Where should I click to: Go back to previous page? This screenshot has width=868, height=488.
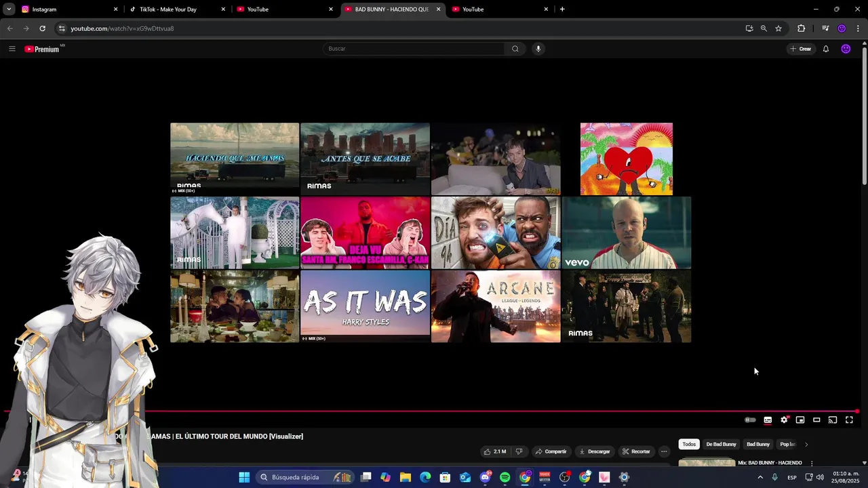(9, 28)
